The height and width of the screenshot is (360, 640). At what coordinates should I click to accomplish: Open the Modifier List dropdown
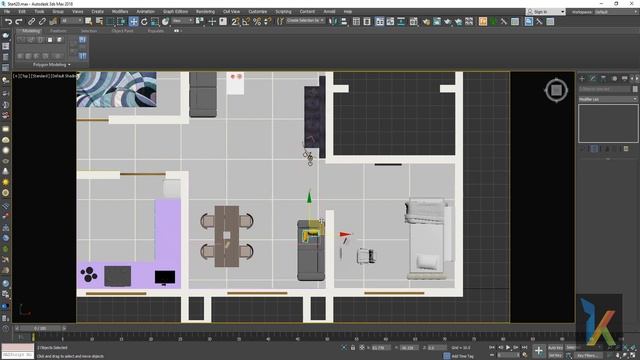click(x=608, y=99)
